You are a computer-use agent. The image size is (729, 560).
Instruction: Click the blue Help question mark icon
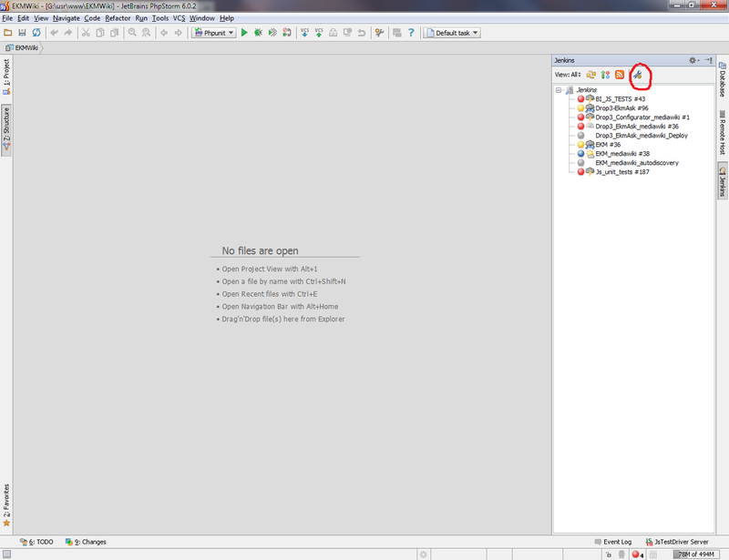tap(411, 33)
